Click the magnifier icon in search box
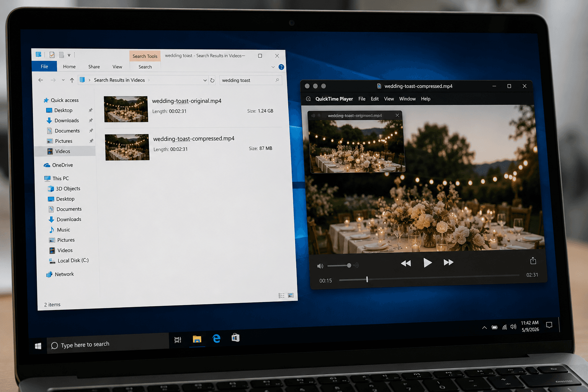 point(277,80)
